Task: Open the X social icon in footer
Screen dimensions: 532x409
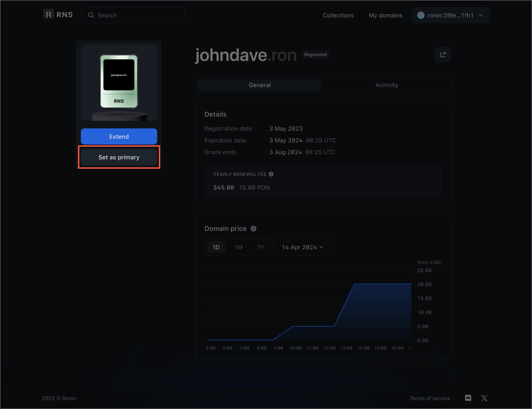Action: coord(484,398)
